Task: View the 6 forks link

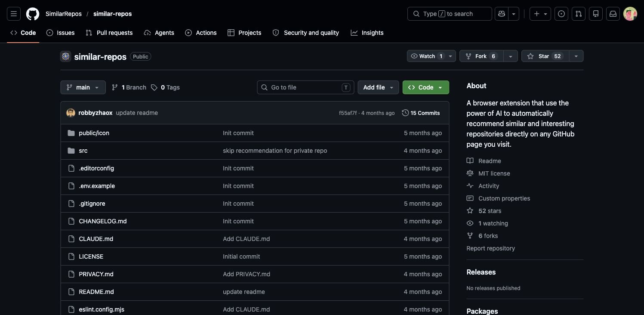Action: pos(482,236)
